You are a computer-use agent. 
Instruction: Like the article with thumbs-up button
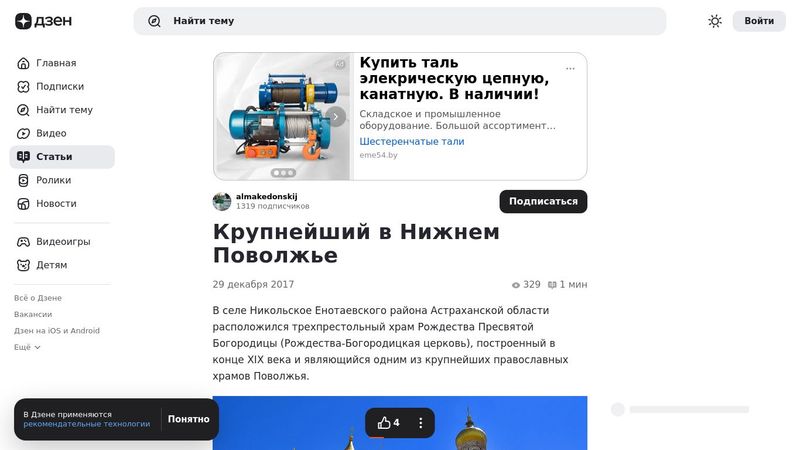(388, 422)
